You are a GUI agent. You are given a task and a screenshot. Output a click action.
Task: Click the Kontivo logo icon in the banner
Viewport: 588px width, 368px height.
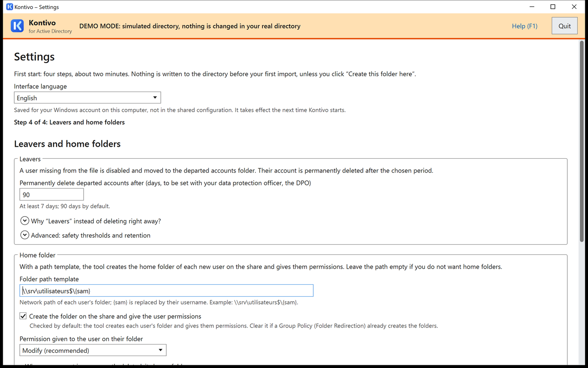coord(17,26)
